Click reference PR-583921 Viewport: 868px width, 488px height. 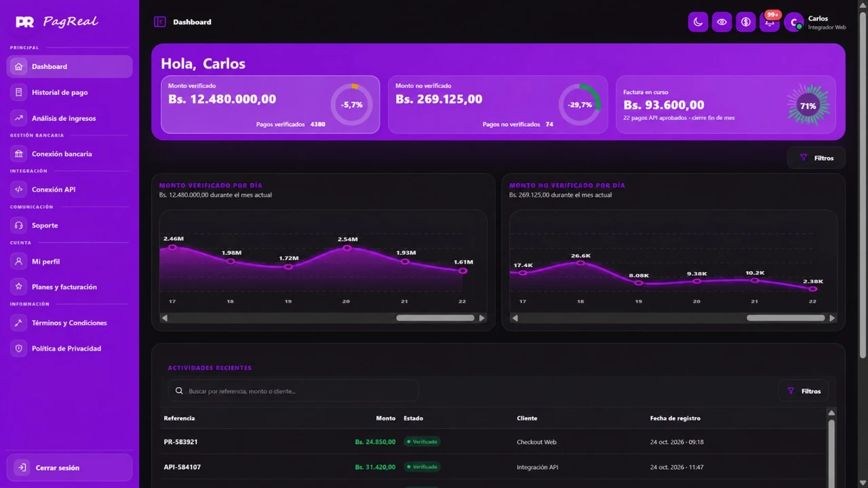point(181,442)
